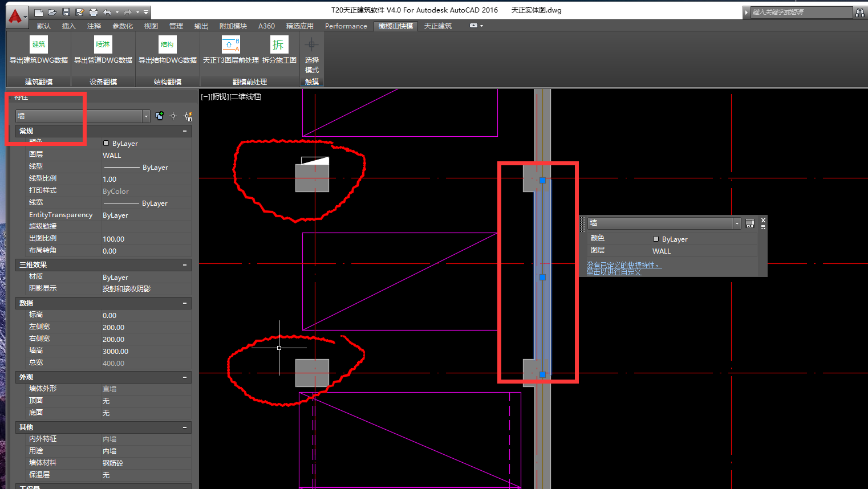The width and height of the screenshot is (868, 489).
Task: Open the 插入 ribbon tab
Action: tap(68, 26)
